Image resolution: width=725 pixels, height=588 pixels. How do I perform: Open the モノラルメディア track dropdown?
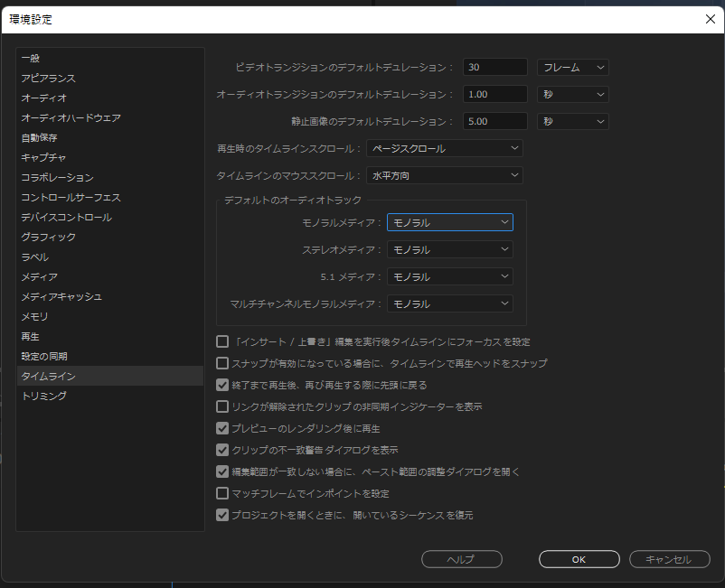[449, 221]
